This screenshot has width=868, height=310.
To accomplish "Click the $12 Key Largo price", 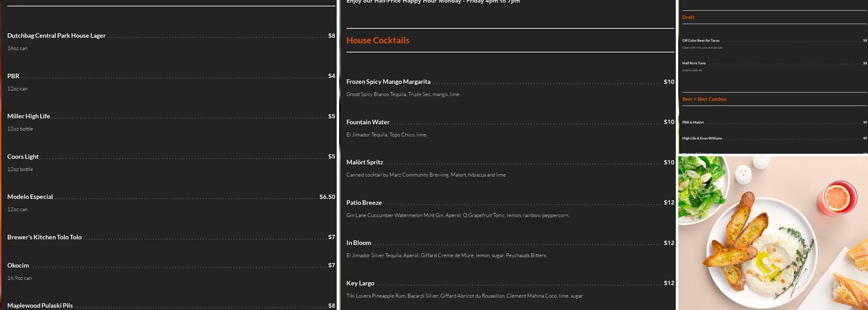I will [669, 283].
